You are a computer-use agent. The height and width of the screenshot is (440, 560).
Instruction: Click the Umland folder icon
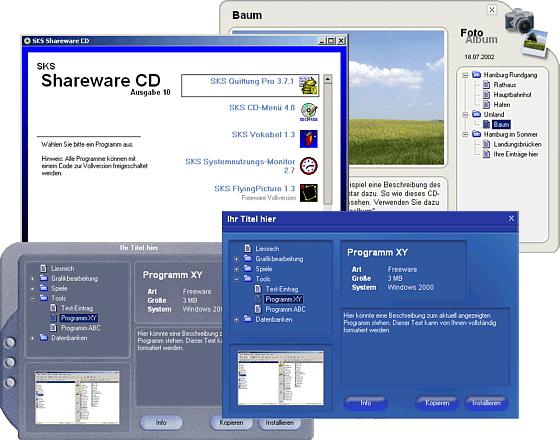click(x=476, y=114)
